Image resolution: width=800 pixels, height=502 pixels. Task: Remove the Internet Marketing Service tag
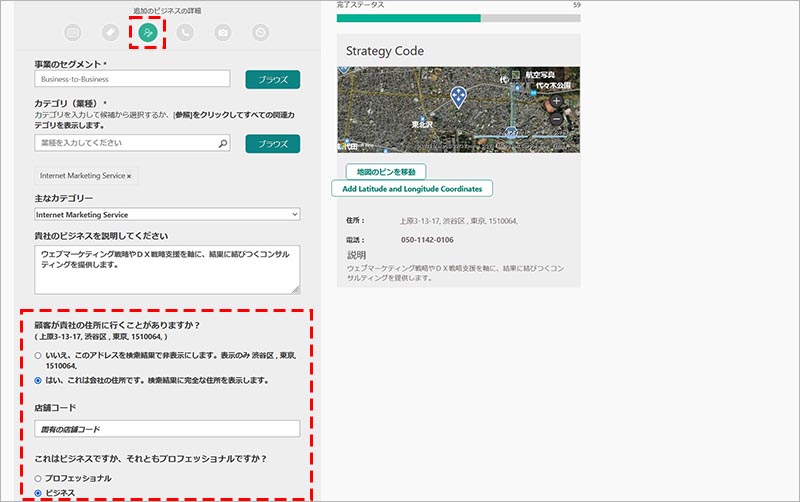coord(129,176)
